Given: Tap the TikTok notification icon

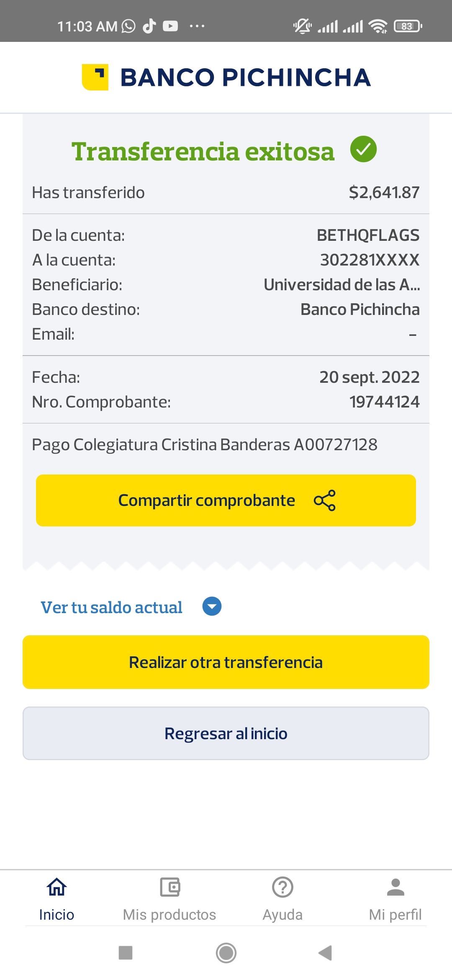Looking at the screenshot, I should pyautogui.click(x=149, y=26).
